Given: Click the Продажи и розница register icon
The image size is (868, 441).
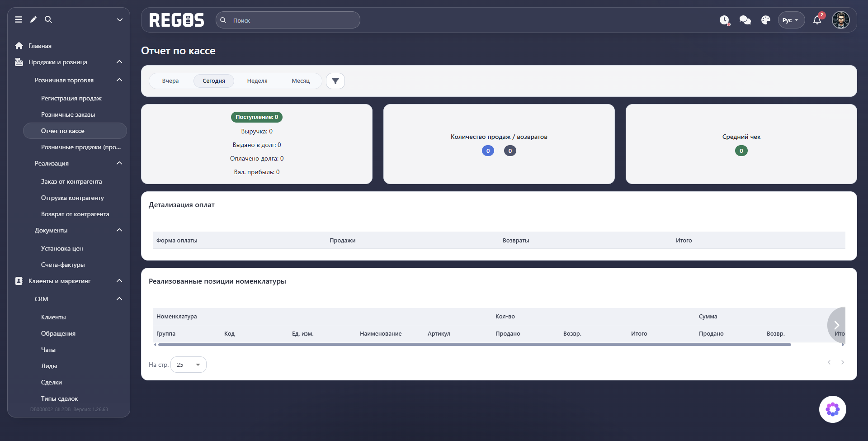Looking at the screenshot, I should point(19,62).
